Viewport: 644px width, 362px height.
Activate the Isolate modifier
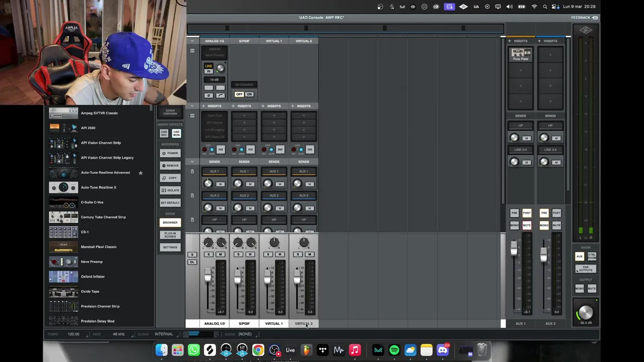click(x=170, y=190)
